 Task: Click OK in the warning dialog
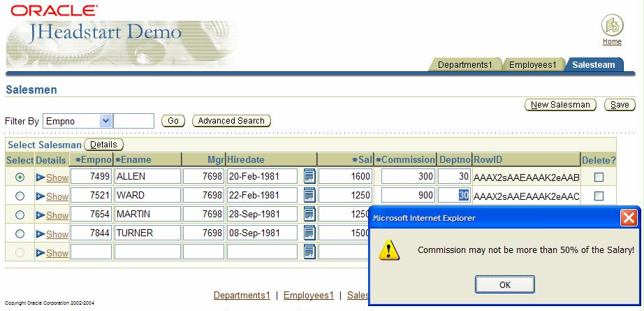(505, 284)
